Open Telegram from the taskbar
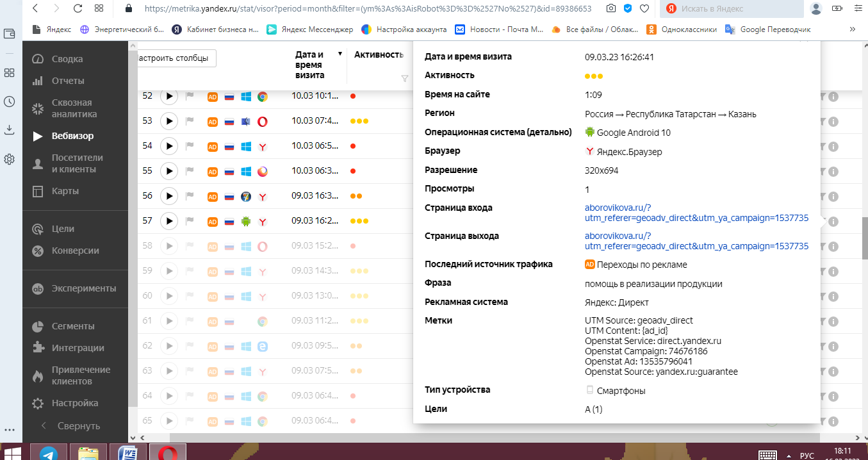The width and height of the screenshot is (868, 460). tap(48, 453)
